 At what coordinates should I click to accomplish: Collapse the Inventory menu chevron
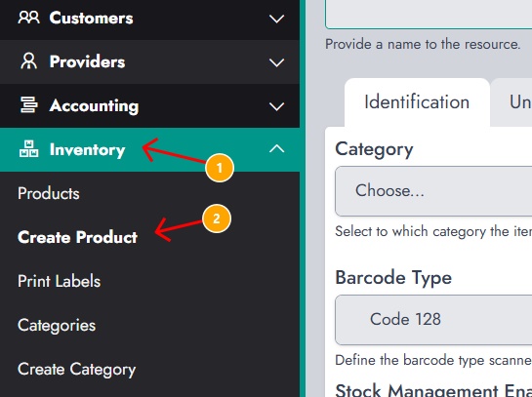(x=276, y=149)
